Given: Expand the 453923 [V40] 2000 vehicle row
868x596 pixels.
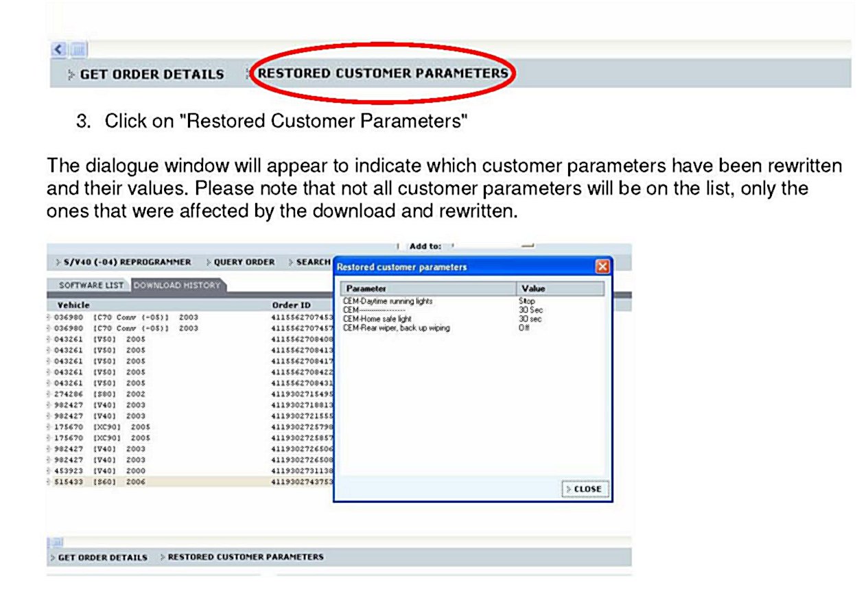Looking at the screenshot, I should pyautogui.click(x=49, y=471).
